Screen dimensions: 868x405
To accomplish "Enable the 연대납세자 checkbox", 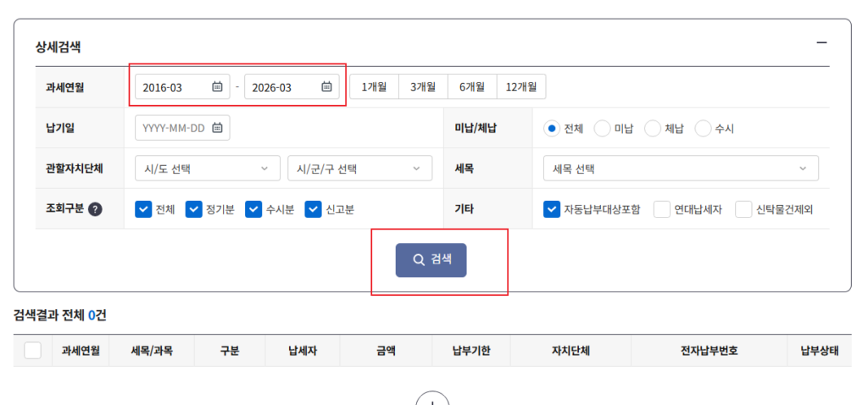I will pyautogui.click(x=662, y=209).
